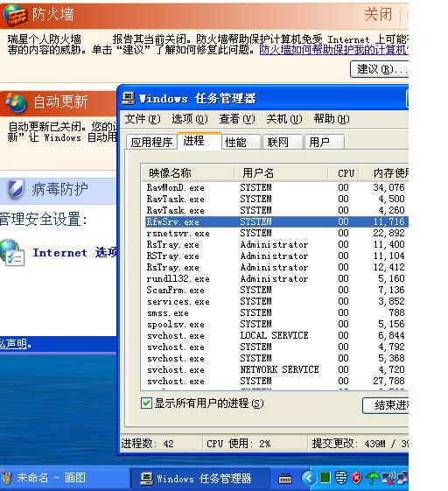Select the RavMonD.exe process row
This screenshot has width=448, height=491.
click(x=276, y=187)
